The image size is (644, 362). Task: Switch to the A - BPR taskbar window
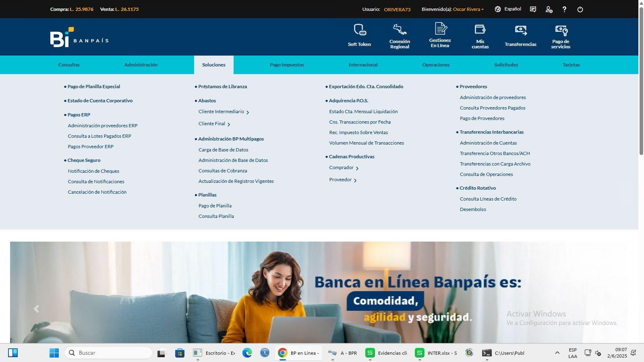(343, 353)
